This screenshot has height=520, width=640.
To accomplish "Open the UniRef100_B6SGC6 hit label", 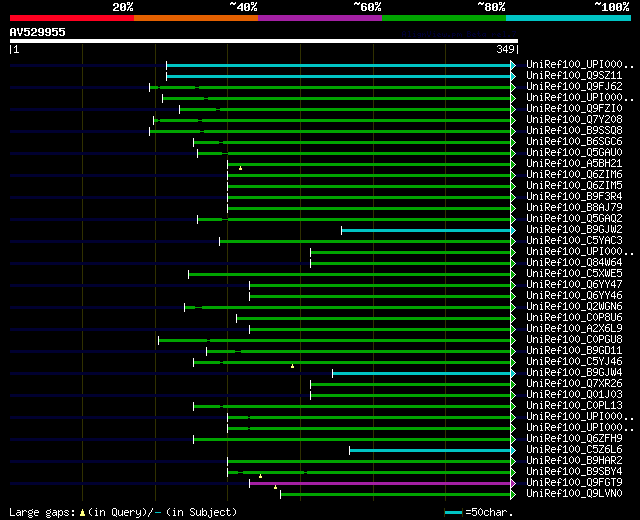I will point(574,142).
